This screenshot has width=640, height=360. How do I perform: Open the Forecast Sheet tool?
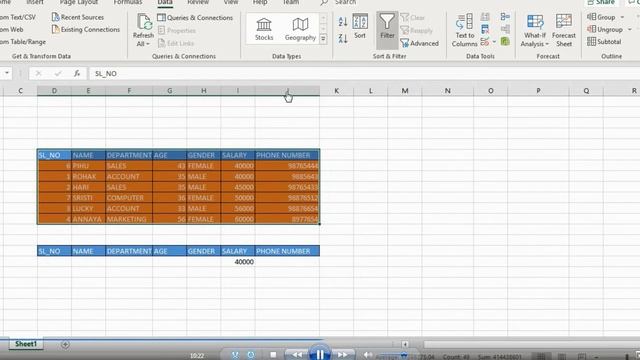(564, 30)
